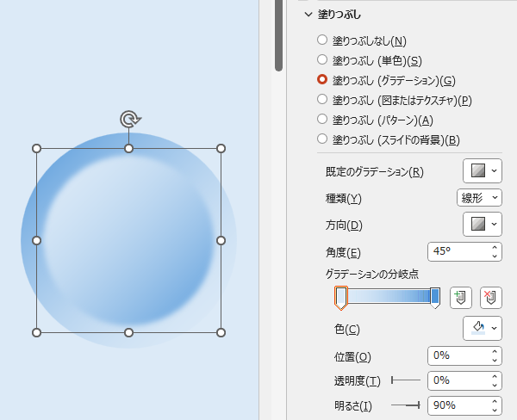The image size is (517, 420).
Task: Decrease the 透明度 value with down arrow
Action: coord(495,385)
